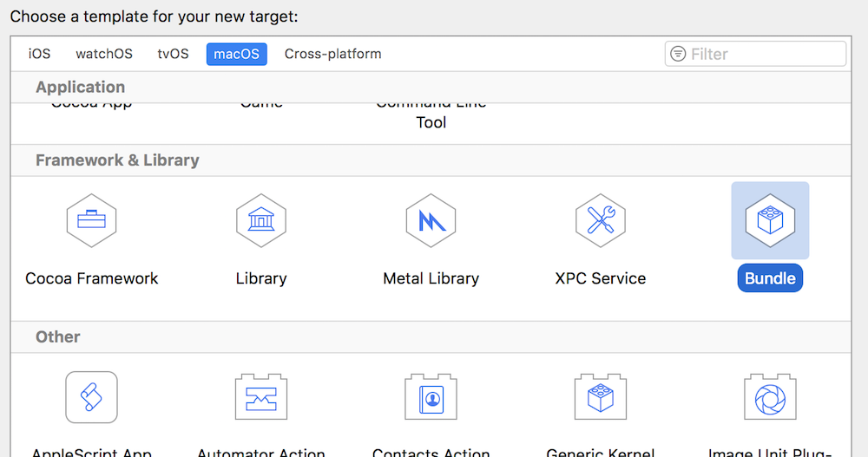This screenshot has width=868, height=457.
Task: Click the highlighted Bundle label
Action: (770, 278)
